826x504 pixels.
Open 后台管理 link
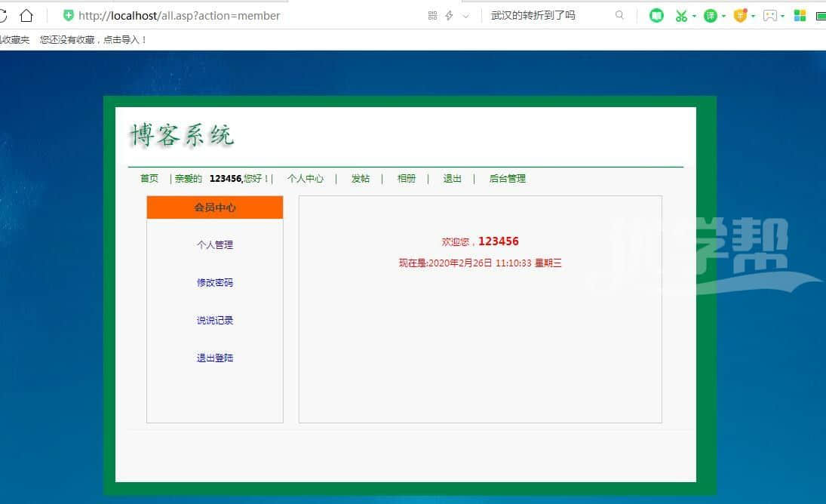tap(507, 179)
